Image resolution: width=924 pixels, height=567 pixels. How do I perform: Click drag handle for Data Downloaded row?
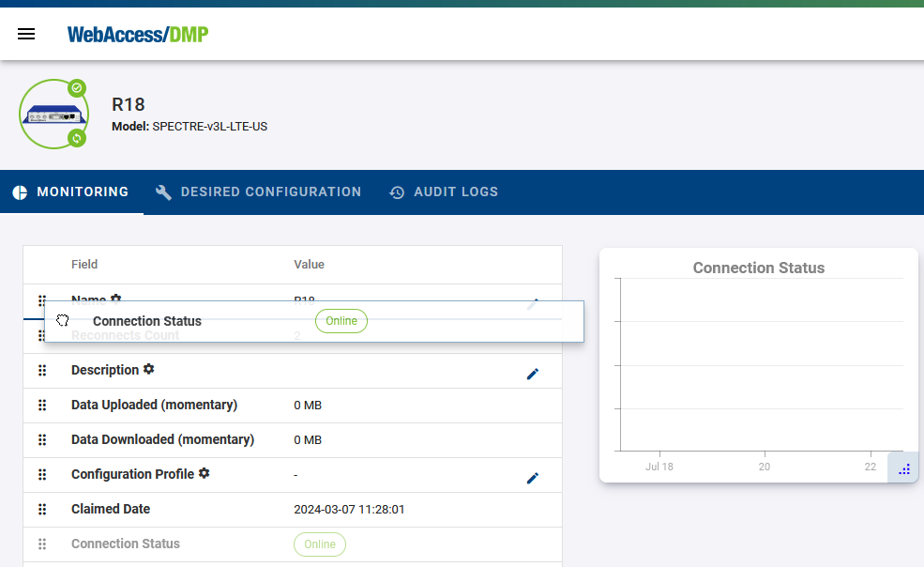(x=42, y=440)
